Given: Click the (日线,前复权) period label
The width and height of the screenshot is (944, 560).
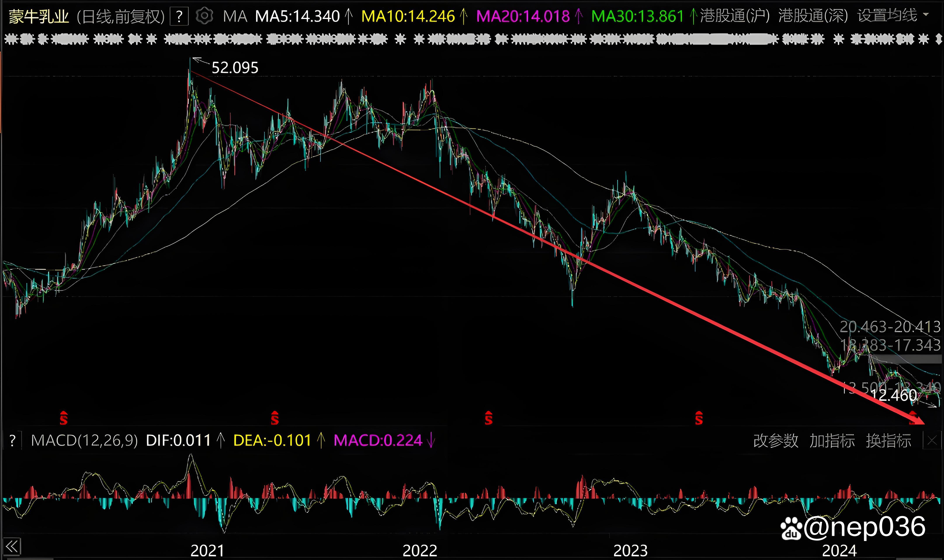Looking at the screenshot, I should pos(121,17).
